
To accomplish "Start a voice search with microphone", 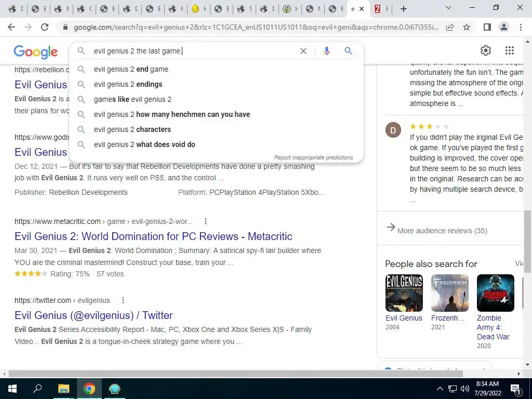I will tap(326, 51).
